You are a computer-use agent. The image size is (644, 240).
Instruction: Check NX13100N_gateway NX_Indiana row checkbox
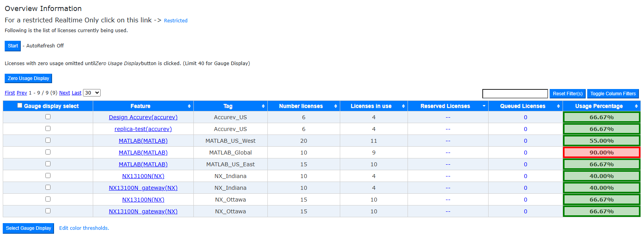(x=48, y=187)
